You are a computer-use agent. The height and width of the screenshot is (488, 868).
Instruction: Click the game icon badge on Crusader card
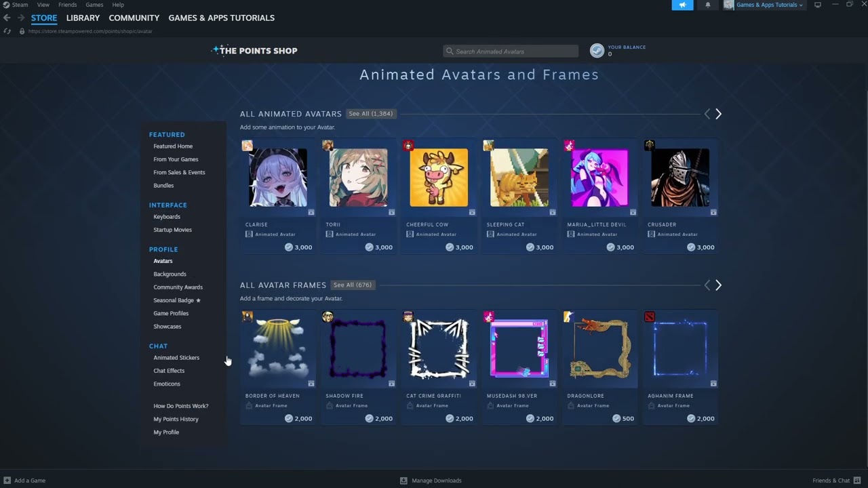[650, 146]
